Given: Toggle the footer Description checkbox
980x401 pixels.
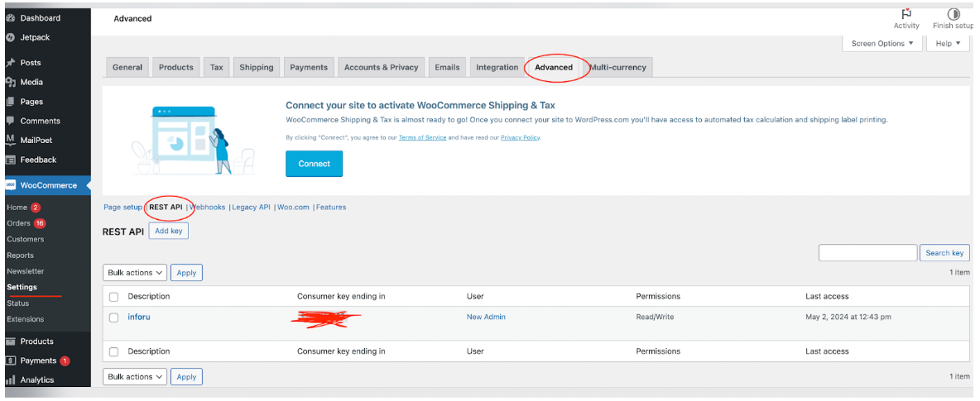Looking at the screenshot, I should 113,351.
